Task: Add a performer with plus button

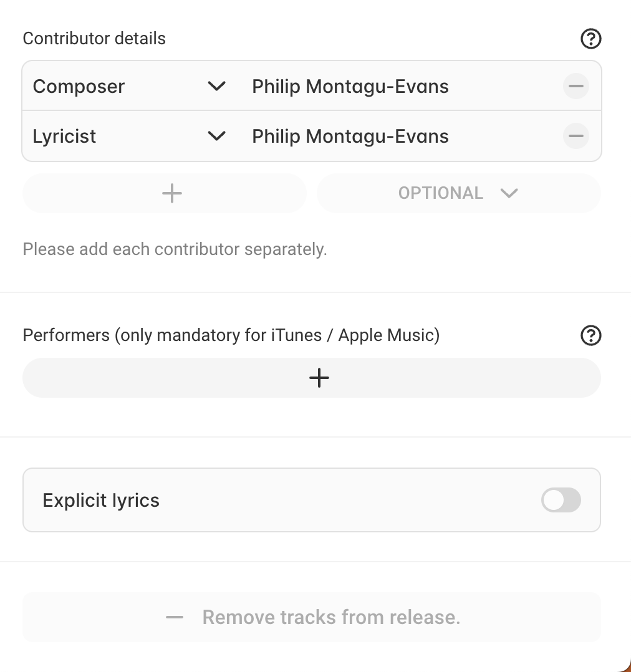Action: point(312,378)
